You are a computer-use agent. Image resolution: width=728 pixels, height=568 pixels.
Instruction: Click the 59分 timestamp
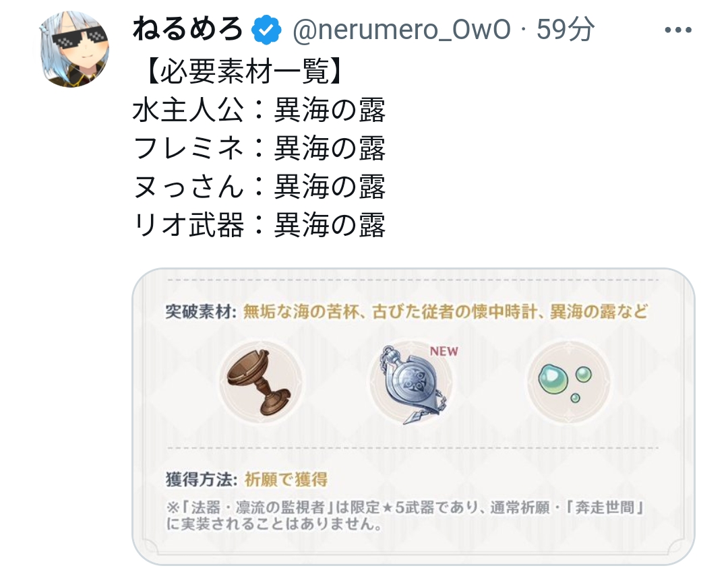pos(565,29)
